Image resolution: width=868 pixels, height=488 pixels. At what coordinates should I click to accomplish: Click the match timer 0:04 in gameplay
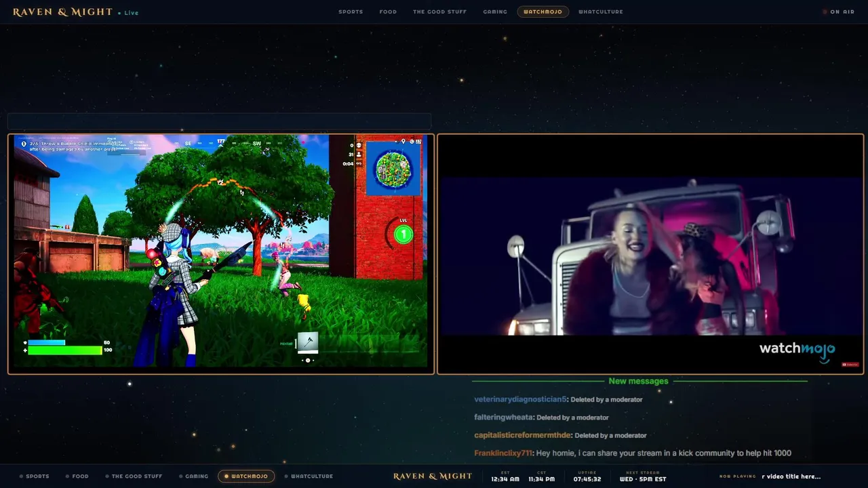pyautogui.click(x=348, y=163)
